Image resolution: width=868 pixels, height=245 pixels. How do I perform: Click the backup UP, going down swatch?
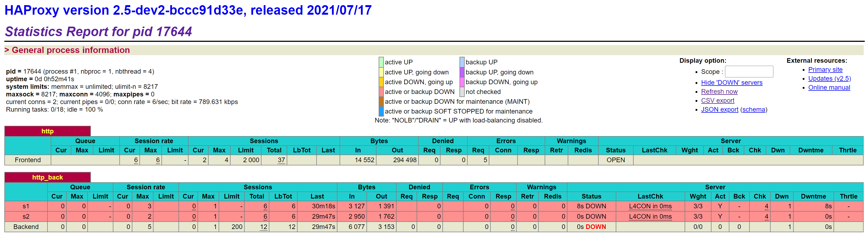[x=462, y=72]
